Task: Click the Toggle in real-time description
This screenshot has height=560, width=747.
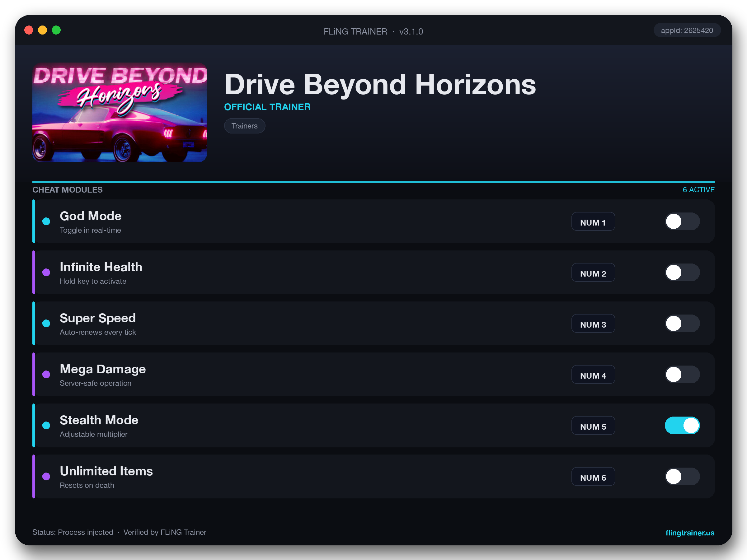Action: pyautogui.click(x=90, y=230)
